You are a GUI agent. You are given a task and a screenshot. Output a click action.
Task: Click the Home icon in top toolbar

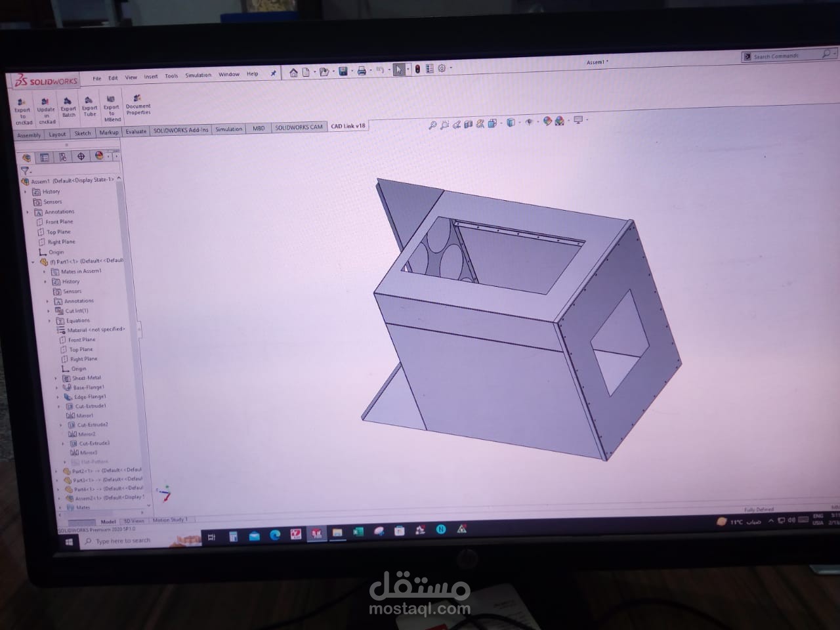point(293,72)
